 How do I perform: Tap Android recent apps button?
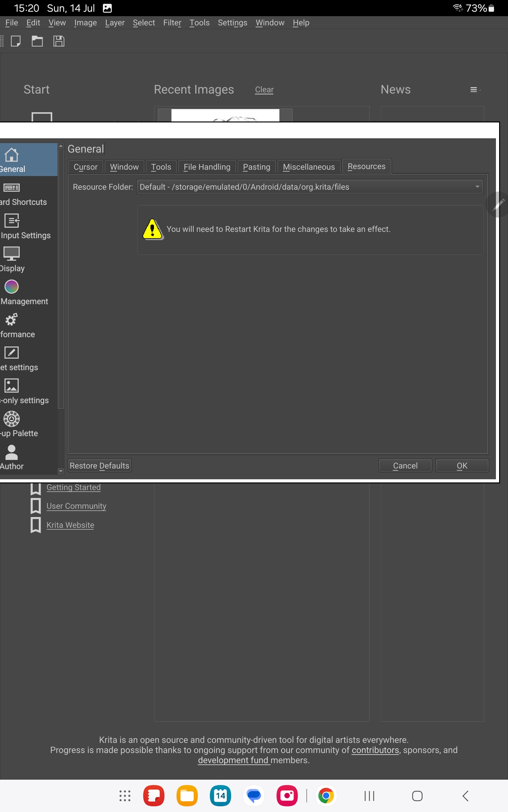(369, 796)
